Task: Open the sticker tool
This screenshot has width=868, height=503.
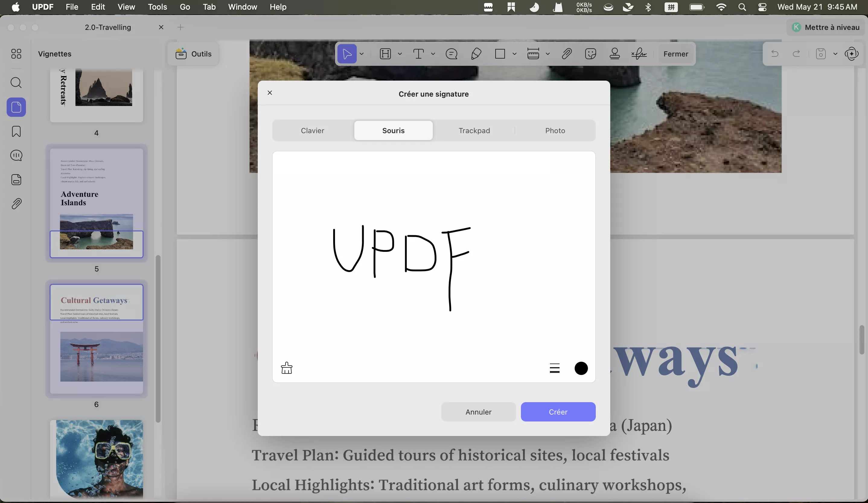Action: (x=590, y=54)
